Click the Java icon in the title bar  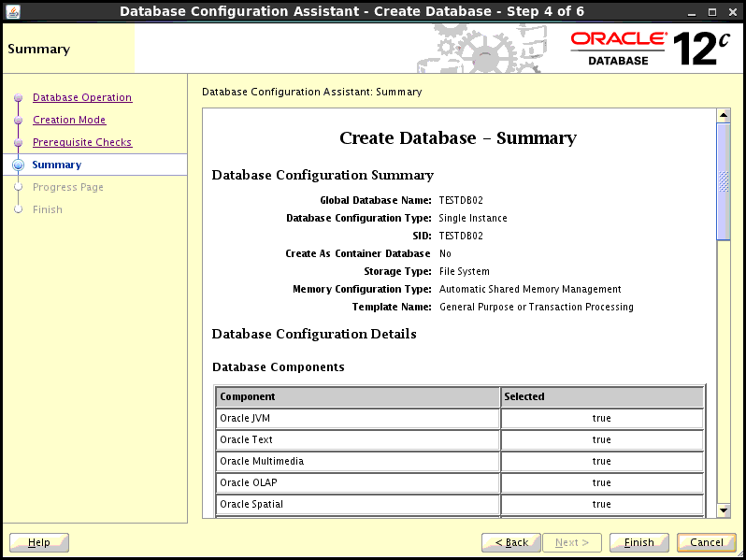click(x=13, y=11)
